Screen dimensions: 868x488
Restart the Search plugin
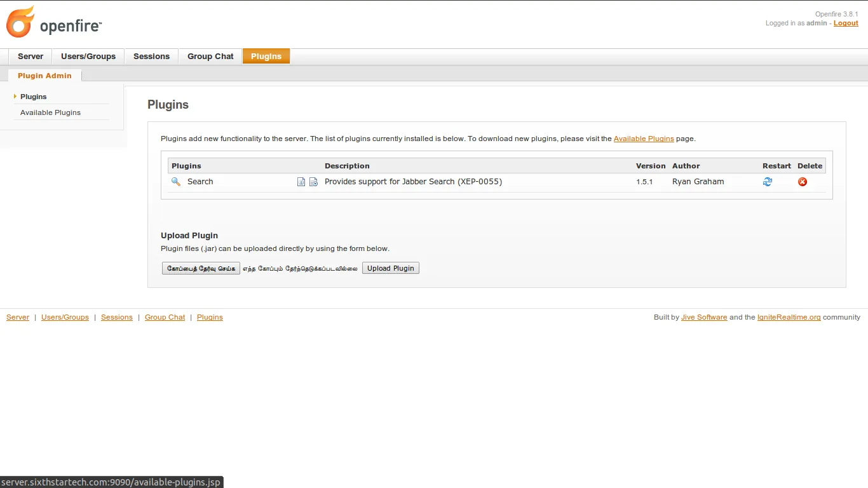point(768,182)
